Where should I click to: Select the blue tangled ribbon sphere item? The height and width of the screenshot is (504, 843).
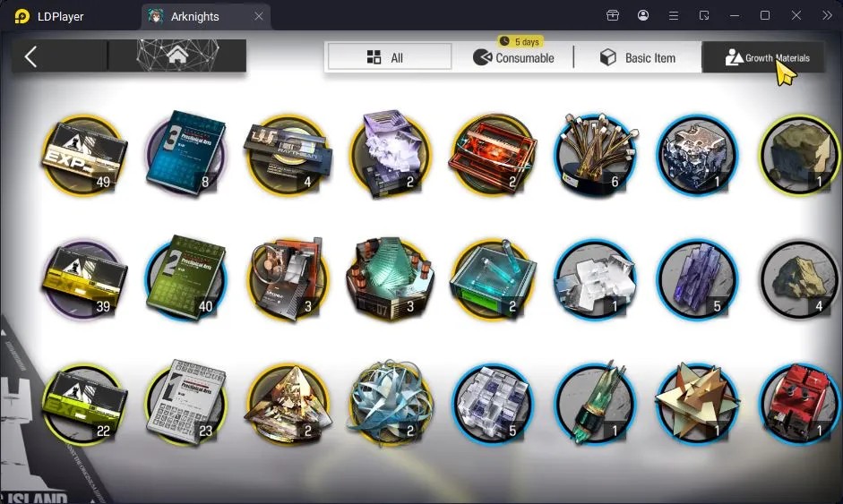[390, 404]
